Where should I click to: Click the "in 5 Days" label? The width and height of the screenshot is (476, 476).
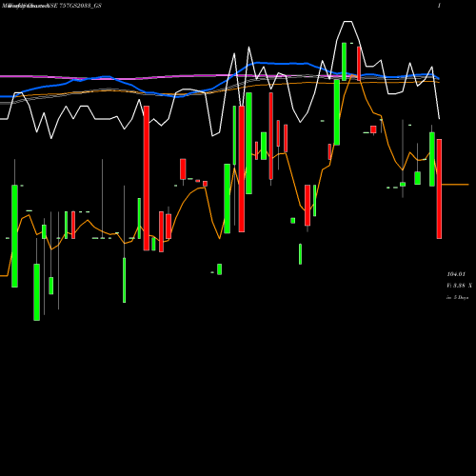pyautogui.click(x=457, y=297)
